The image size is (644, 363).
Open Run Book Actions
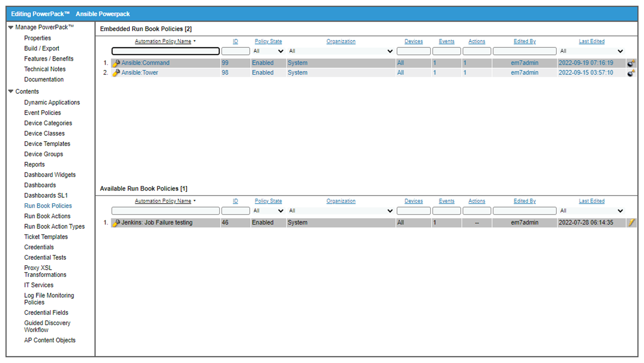47,217
